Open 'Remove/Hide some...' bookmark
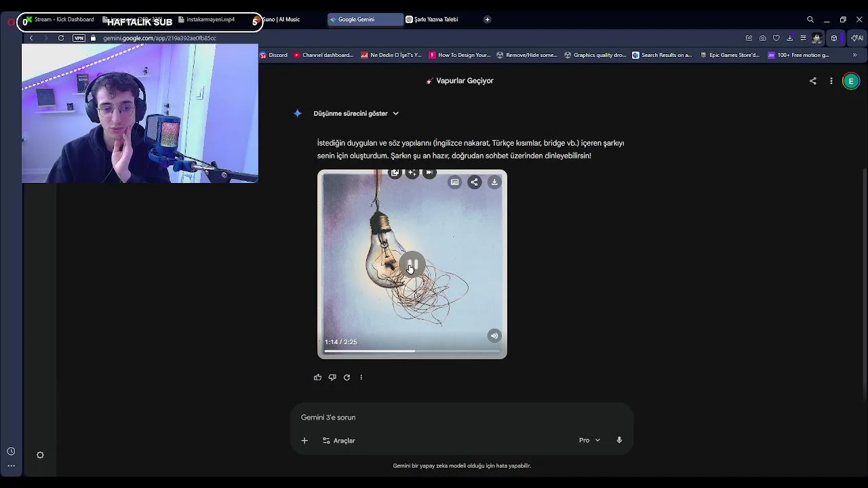 pyautogui.click(x=527, y=55)
